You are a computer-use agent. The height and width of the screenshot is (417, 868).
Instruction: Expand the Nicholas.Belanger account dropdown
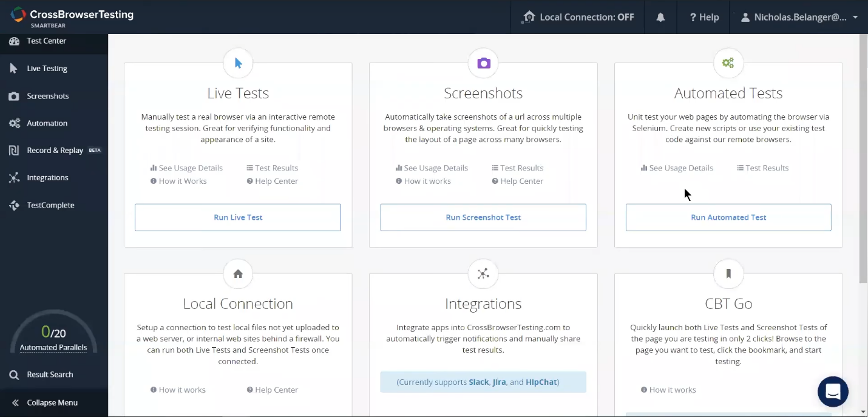799,17
